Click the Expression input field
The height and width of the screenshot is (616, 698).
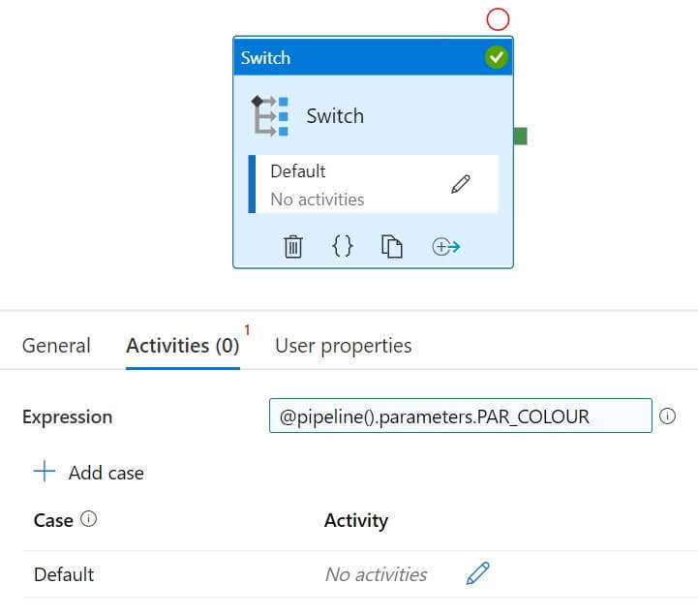(461, 416)
